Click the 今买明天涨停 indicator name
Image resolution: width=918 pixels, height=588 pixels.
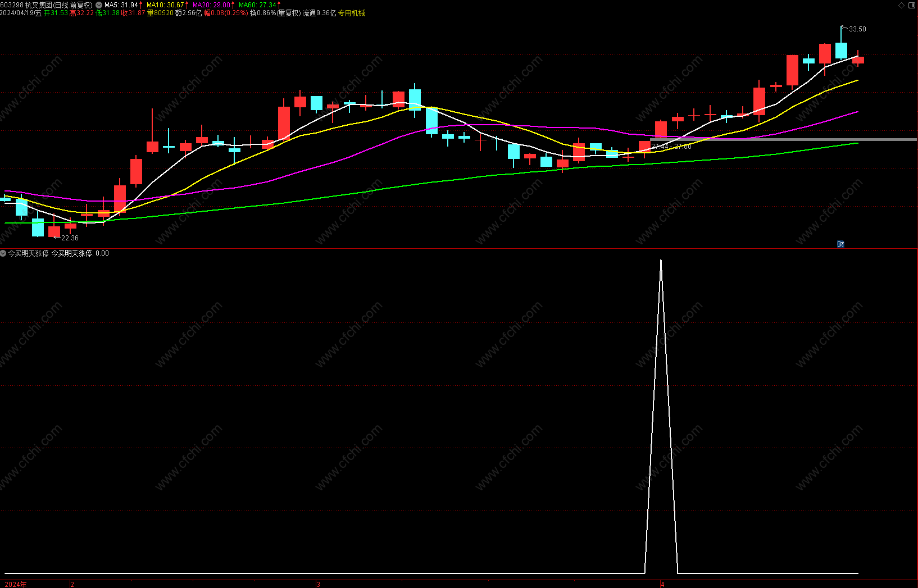coord(28,253)
